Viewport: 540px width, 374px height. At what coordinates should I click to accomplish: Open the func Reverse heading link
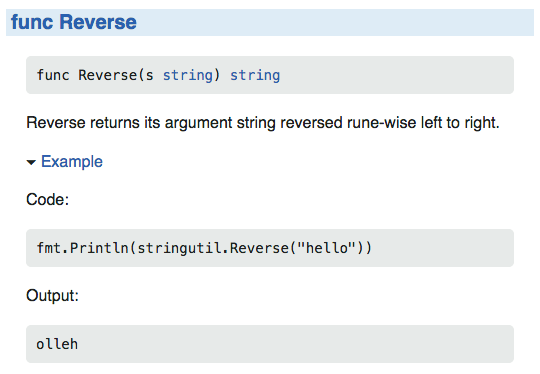click(x=74, y=22)
